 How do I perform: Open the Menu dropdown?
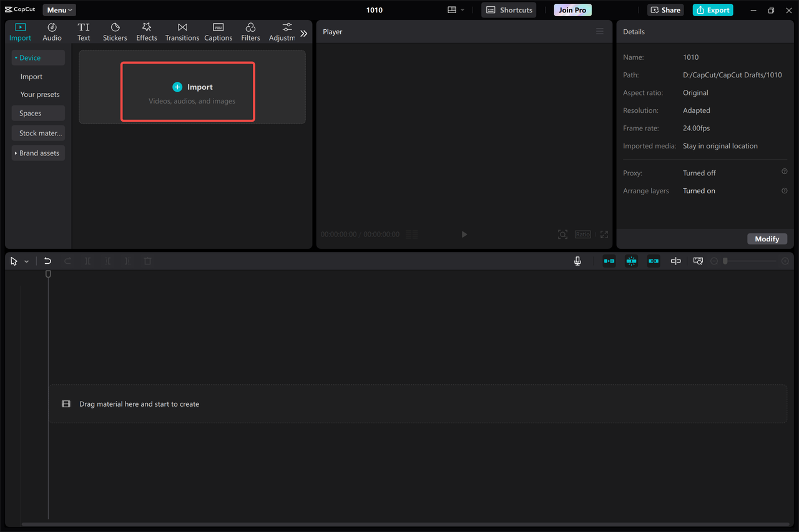tap(59, 9)
